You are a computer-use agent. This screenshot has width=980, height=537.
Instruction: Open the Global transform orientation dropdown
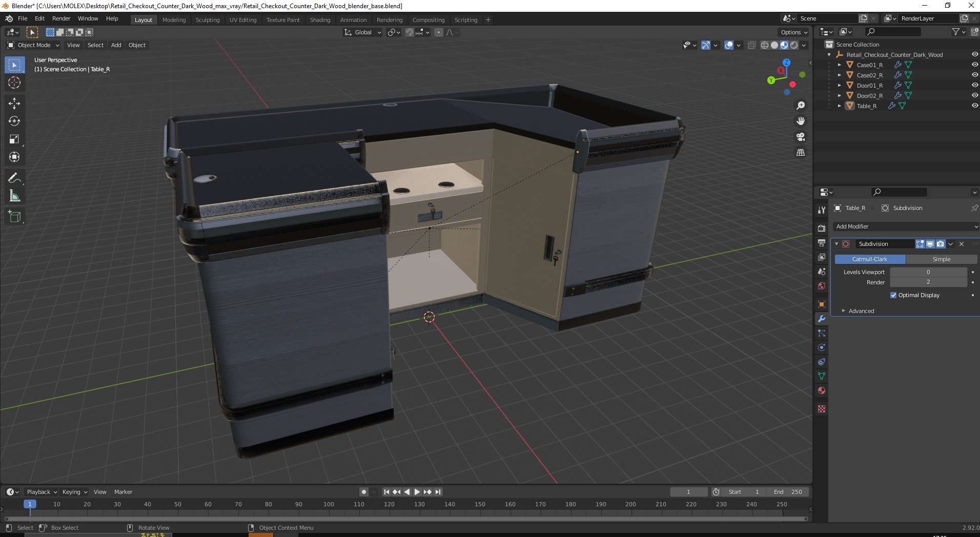362,32
